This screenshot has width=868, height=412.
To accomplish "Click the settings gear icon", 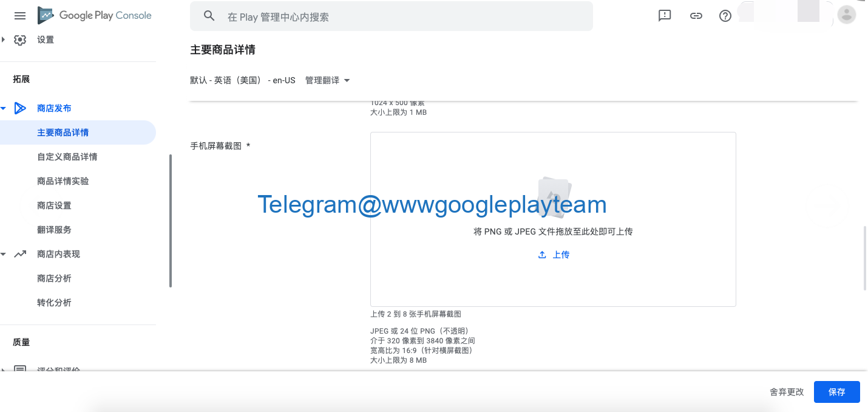I will pyautogui.click(x=20, y=39).
